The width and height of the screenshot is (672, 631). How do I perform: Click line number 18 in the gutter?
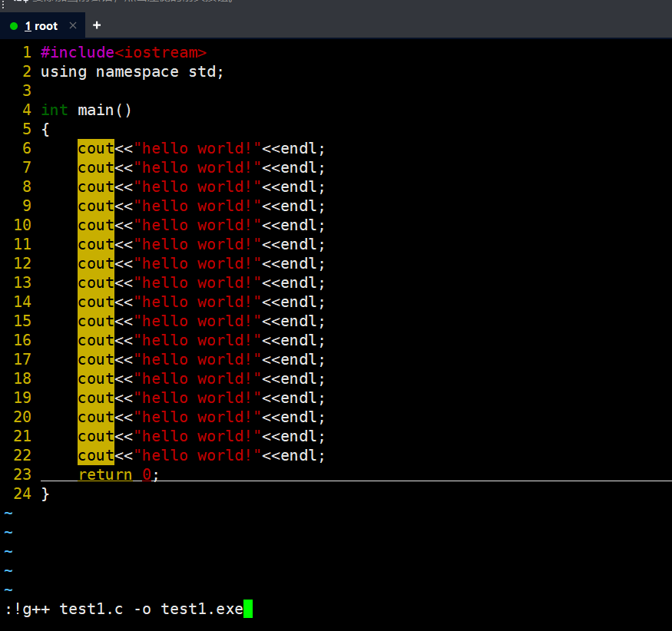click(x=22, y=378)
